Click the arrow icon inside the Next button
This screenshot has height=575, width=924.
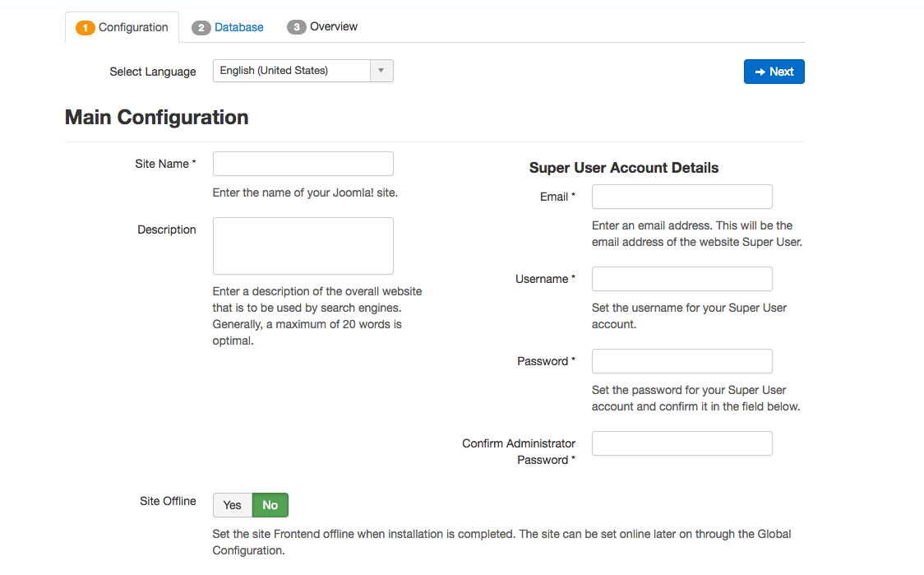[x=760, y=72]
